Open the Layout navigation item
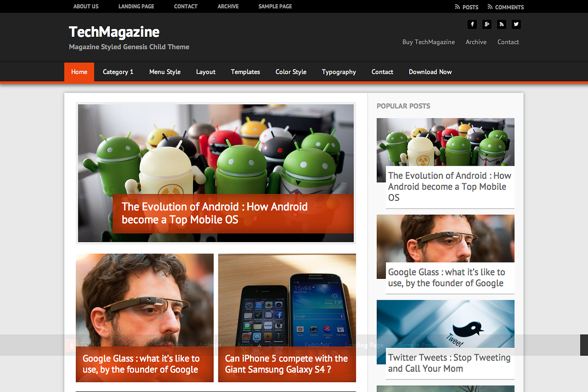The image size is (588, 392). pyautogui.click(x=206, y=72)
